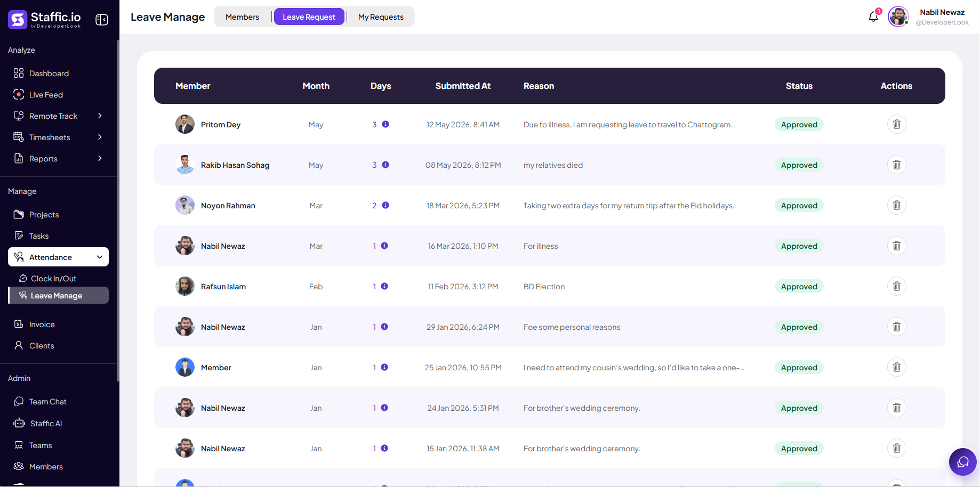Delete Noyon Rahman's leave request
Viewport: 980px width, 487px height.
(x=897, y=205)
